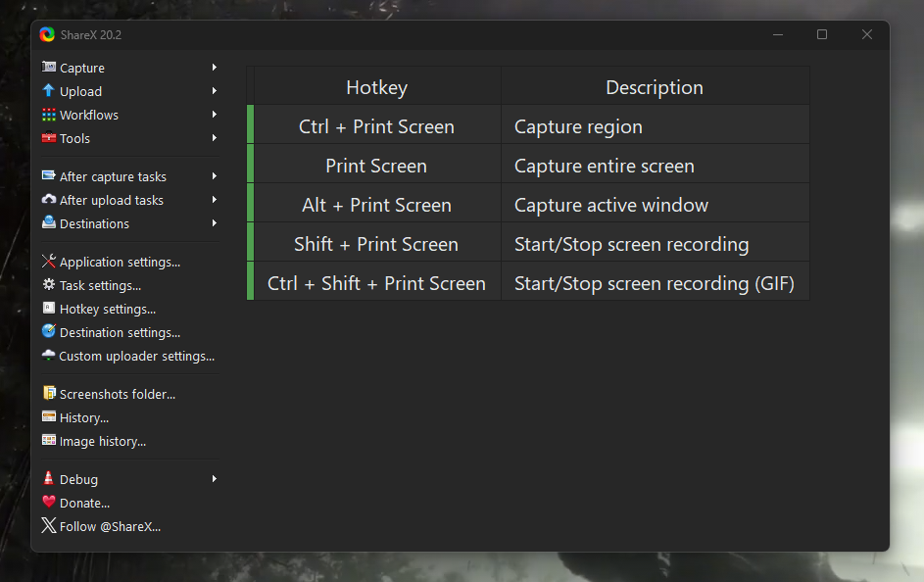This screenshot has height=582, width=924.
Task: Select the standalone Print Screen hotkey cell
Action: click(x=377, y=166)
